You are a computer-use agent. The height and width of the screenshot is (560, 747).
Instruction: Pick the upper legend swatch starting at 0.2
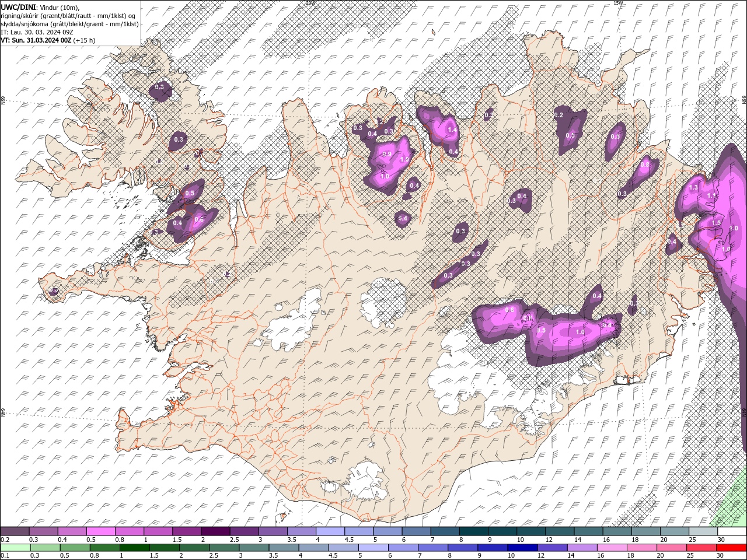15,531
